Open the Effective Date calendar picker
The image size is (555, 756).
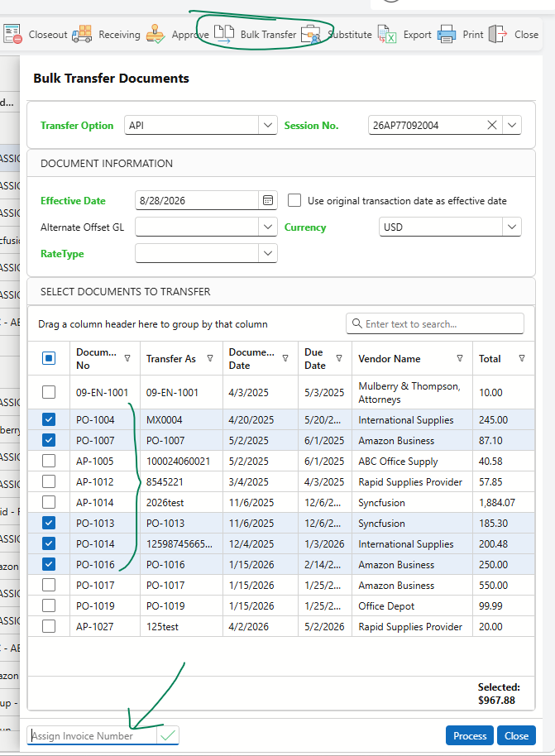pyautogui.click(x=268, y=200)
